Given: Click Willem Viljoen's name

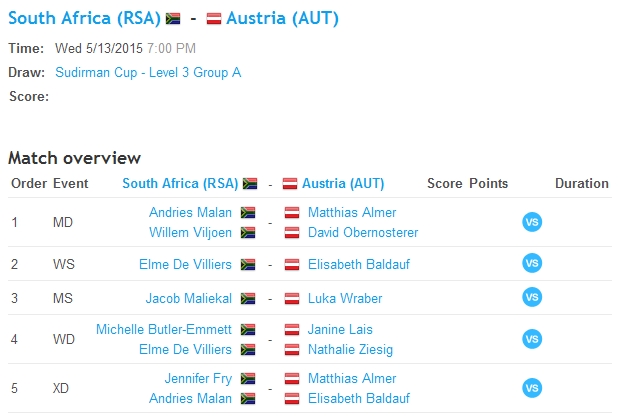Looking at the screenshot, I should tap(191, 232).
